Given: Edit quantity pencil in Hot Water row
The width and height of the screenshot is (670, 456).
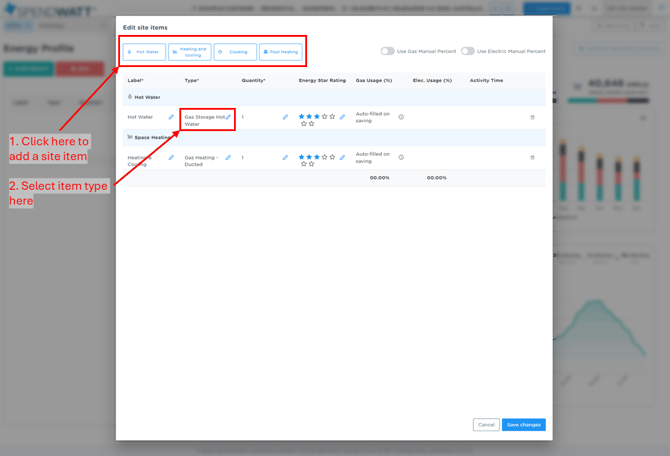Looking at the screenshot, I should coord(285,117).
